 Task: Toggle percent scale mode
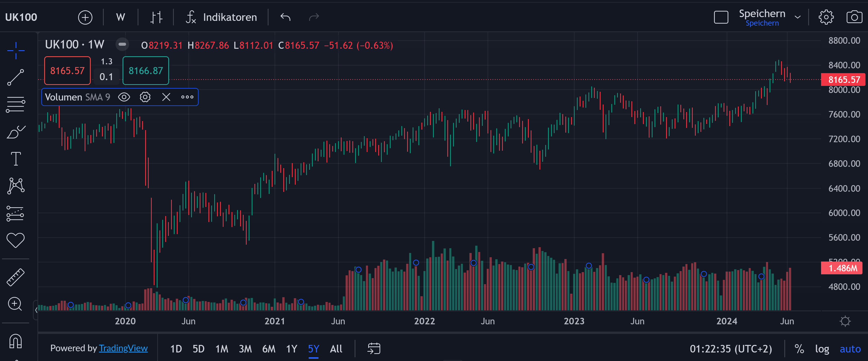pyautogui.click(x=799, y=348)
